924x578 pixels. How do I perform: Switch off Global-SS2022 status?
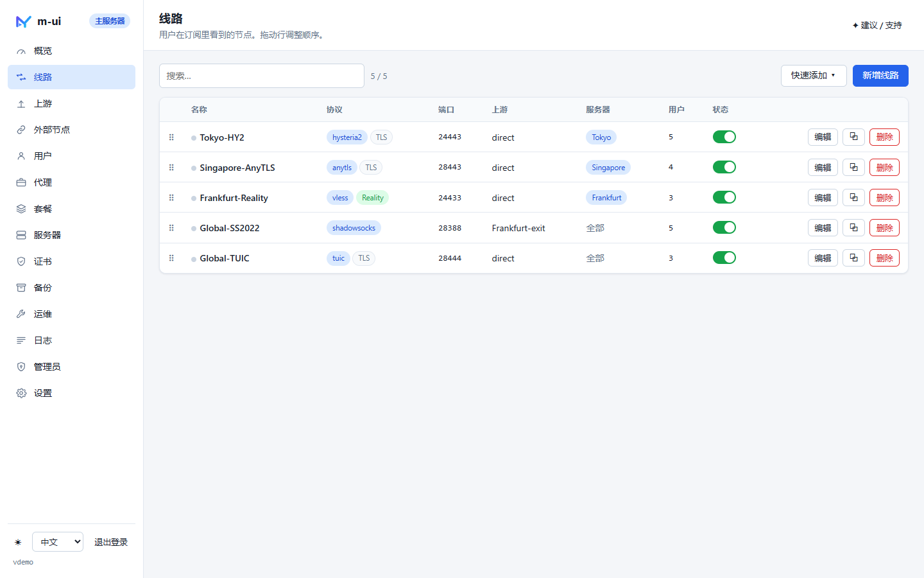coord(724,227)
